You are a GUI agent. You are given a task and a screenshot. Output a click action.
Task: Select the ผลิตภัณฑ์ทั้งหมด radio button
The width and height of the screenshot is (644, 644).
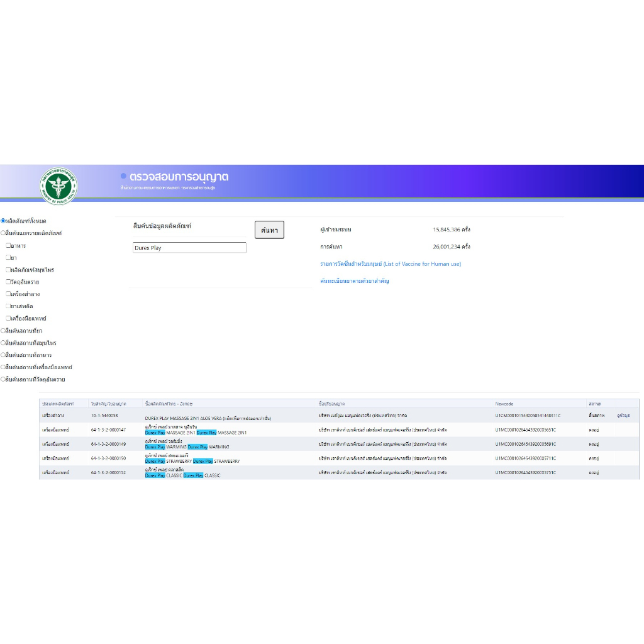click(3, 221)
